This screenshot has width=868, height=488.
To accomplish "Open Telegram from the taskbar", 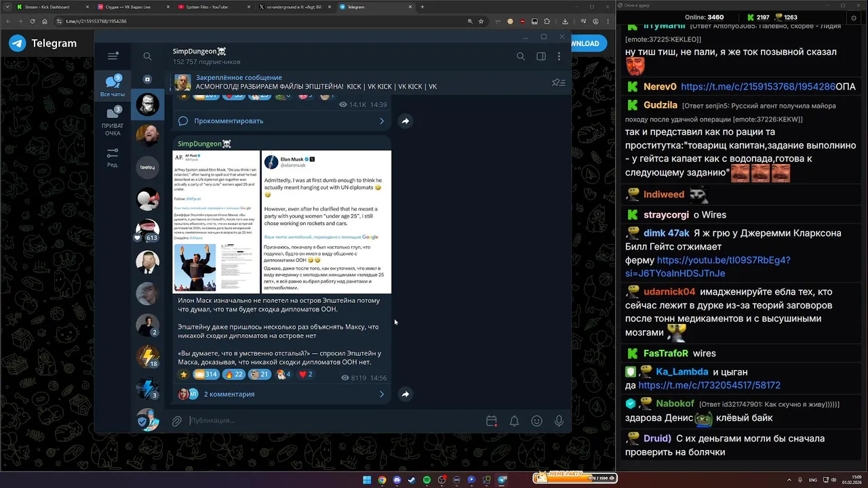I will pos(502,480).
